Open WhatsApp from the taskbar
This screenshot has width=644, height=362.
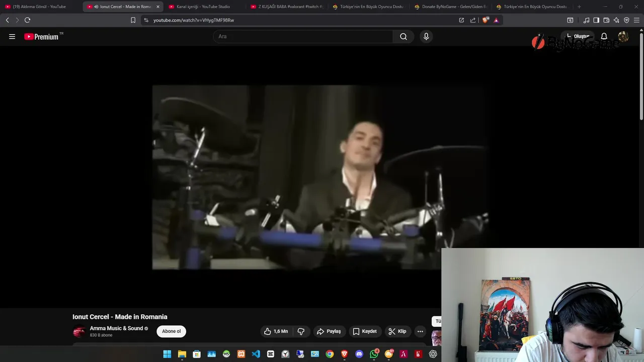point(374,354)
